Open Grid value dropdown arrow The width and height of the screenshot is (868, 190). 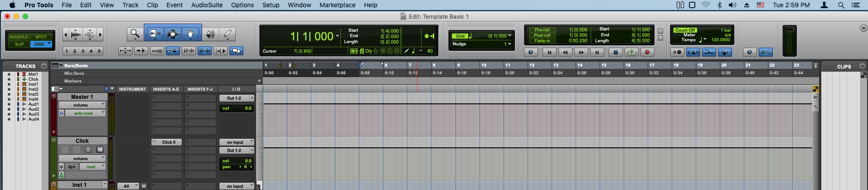pos(510,36)
